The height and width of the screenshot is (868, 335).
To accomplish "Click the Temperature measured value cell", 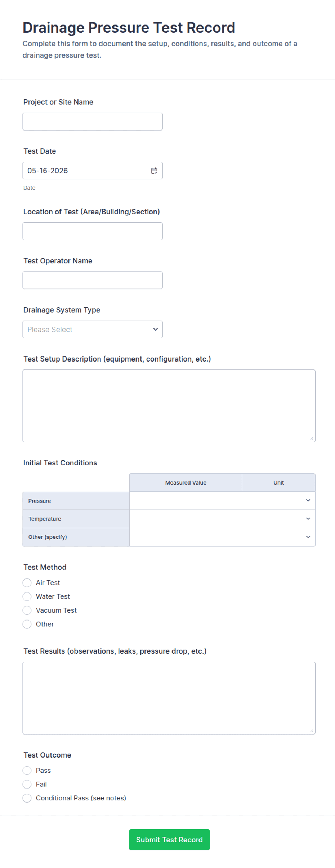I will [x=186, y=519].
